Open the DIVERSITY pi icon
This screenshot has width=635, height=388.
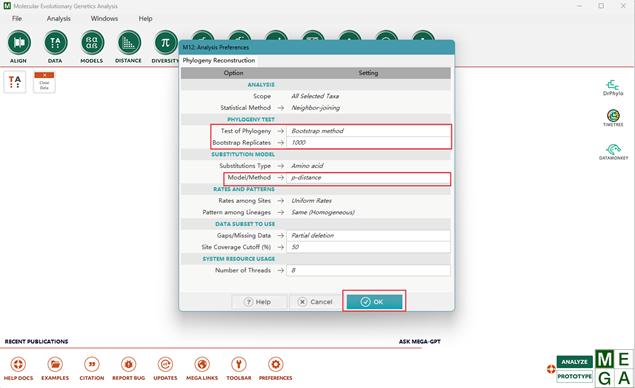point(165,43)
